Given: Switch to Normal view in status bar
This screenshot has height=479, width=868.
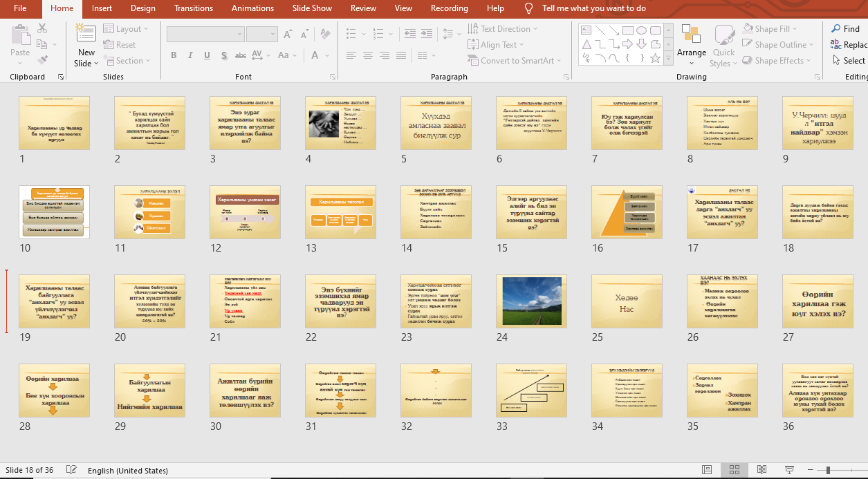Looking at the screenshot, I should (x=706, y=470).
